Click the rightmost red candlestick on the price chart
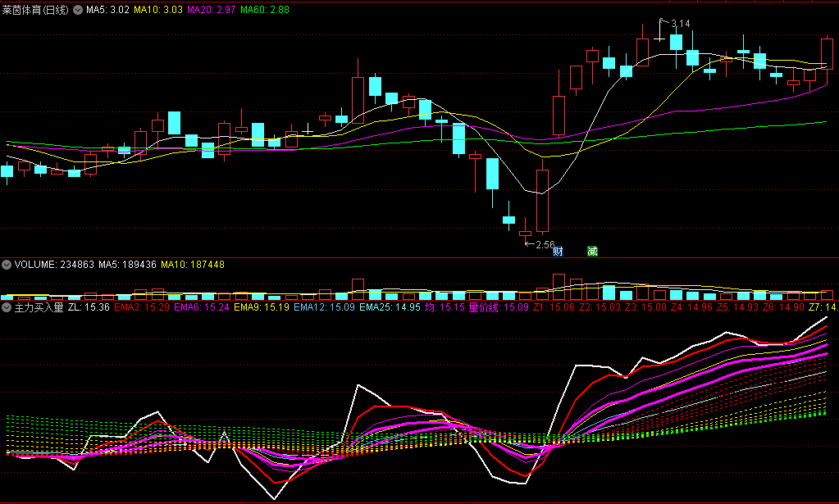The width and height of the screenshot is (839, 504). click(827, 54)
